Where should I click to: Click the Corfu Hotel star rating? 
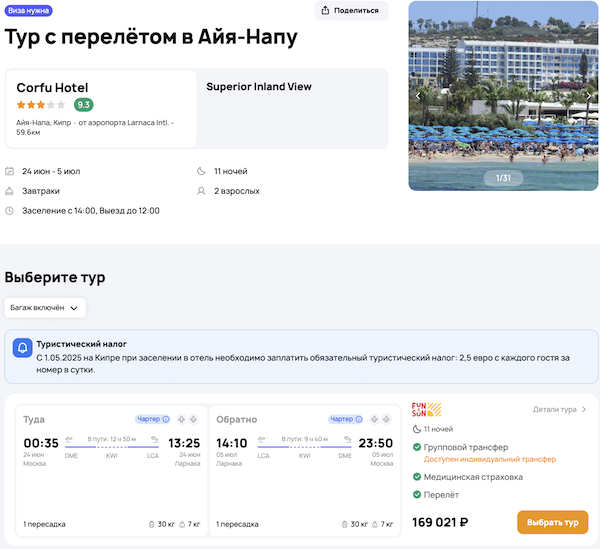click(40, 105)
